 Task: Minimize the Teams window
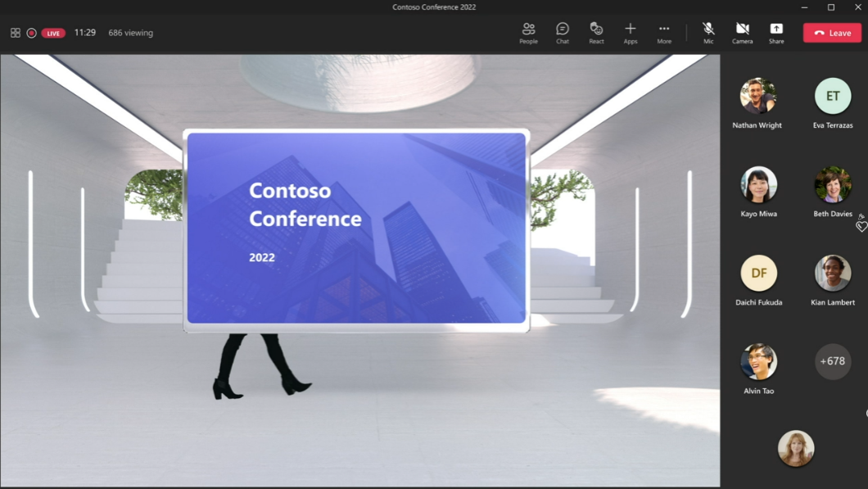(x=804, y=7)
